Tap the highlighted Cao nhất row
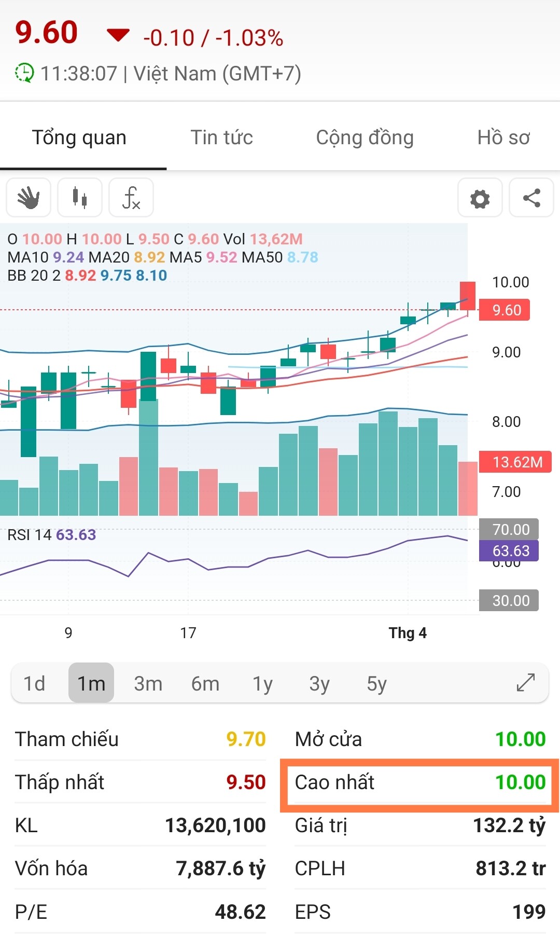 419,782
